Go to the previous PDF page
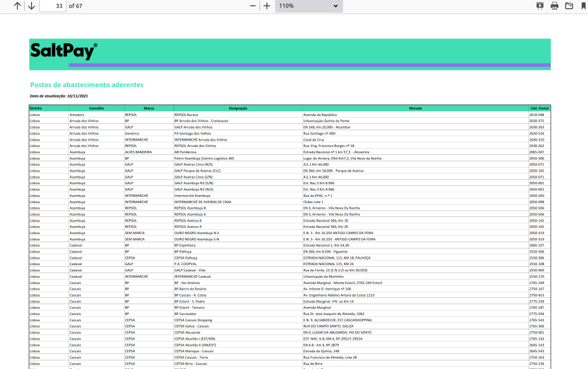Image resolution: width=588 pixels, height=369 pixels. coord(17,6)
